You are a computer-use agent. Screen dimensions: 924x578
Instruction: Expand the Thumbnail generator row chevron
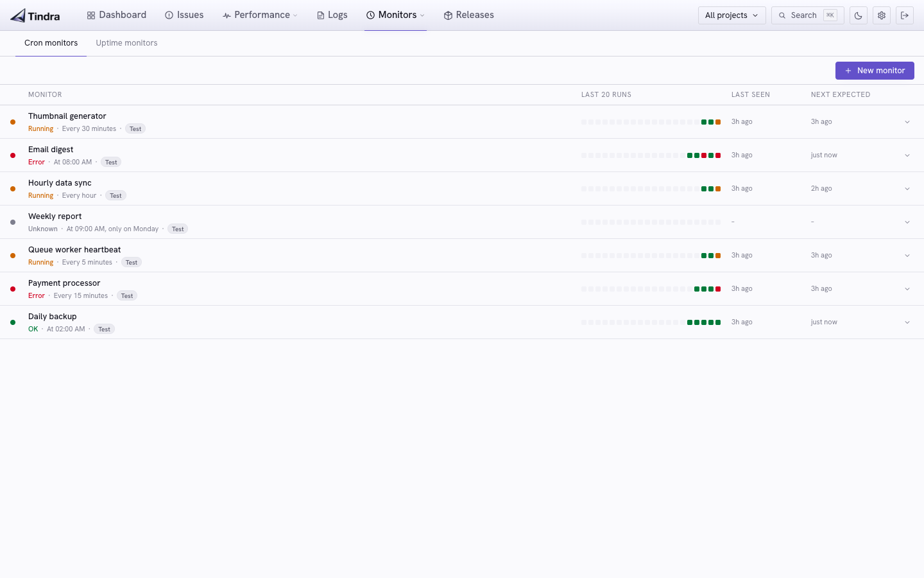click(x=907, y=122)
